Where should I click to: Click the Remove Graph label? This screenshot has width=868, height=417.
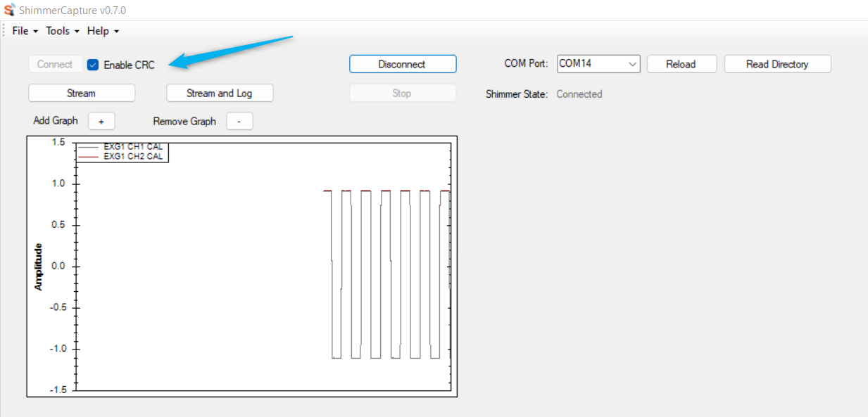tap(184, 121)
